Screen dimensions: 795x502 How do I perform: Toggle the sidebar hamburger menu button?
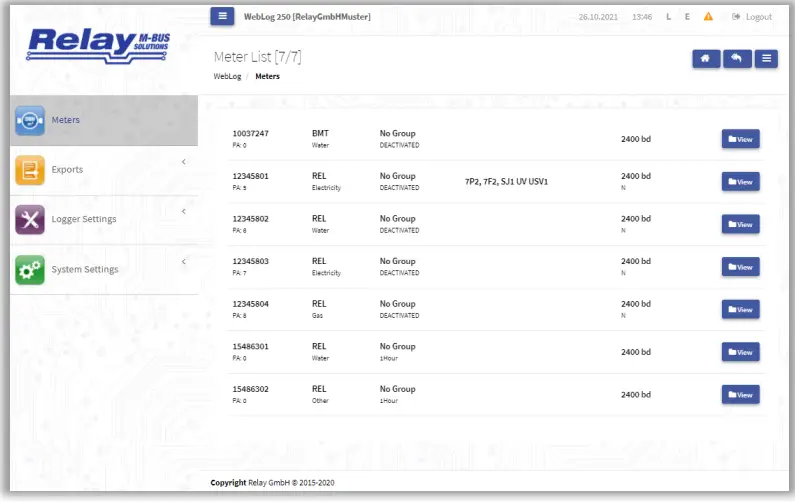coord(222,16)
